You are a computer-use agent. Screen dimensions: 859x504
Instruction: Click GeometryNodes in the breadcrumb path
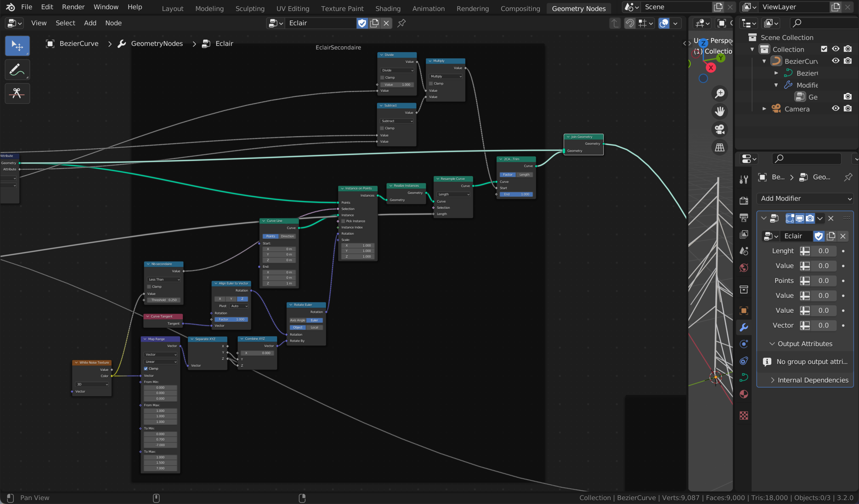pyautogui.click(x=157, y=44)
